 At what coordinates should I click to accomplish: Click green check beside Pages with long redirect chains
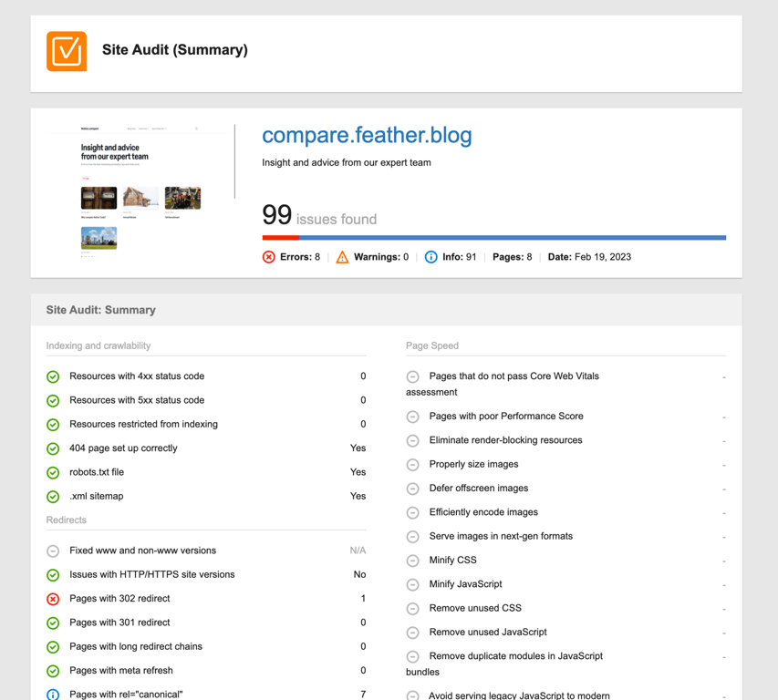(x=53, y=647)
